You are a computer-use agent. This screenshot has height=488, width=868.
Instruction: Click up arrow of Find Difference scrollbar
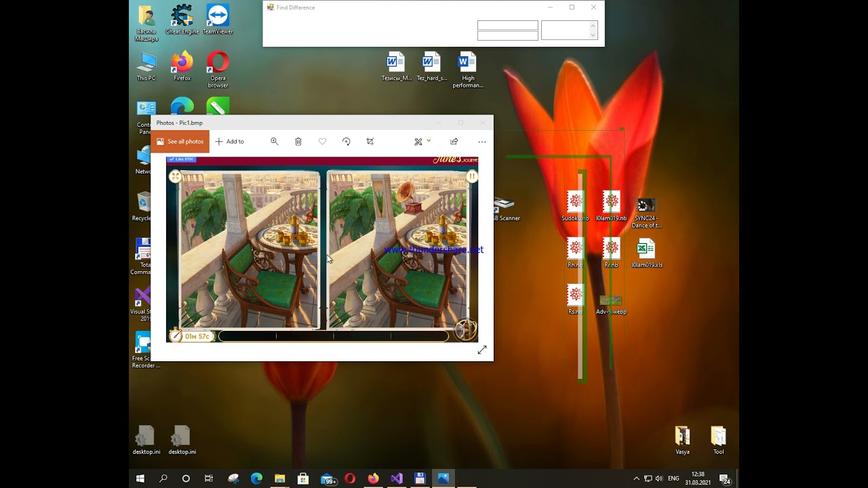[593, 25]
